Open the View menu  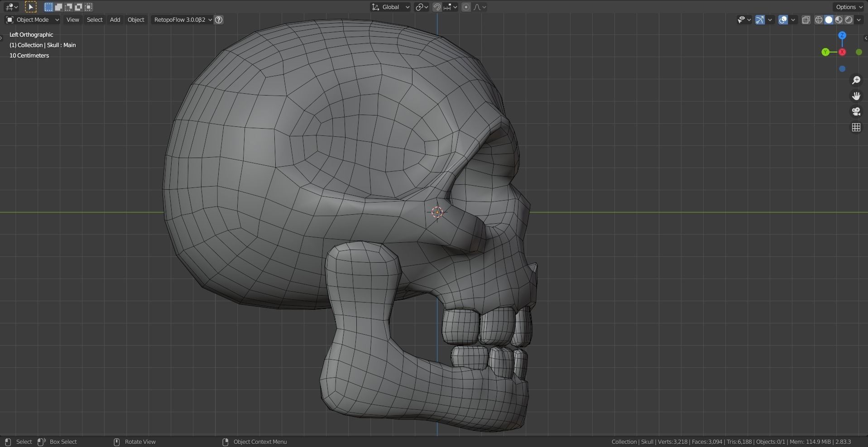click(72, 19)
